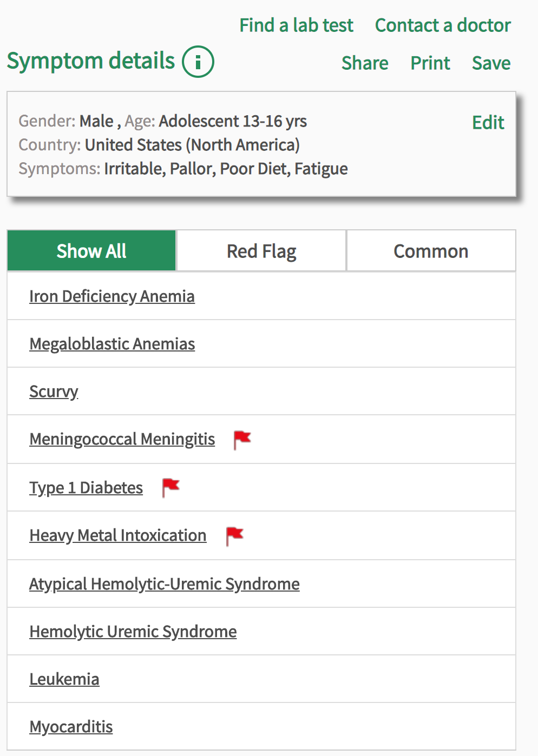Open Find a lab test
The height and width of the screenshot is (756, 538).
297,25
